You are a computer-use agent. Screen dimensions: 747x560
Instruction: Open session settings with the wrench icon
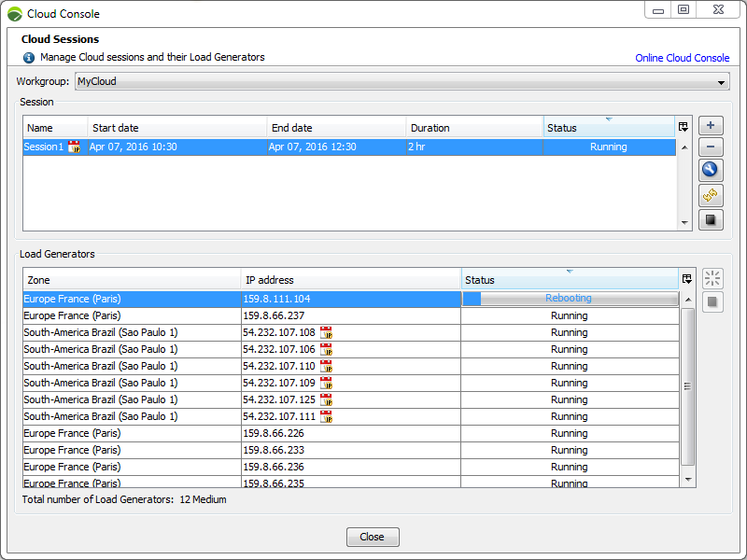(711, 170)
